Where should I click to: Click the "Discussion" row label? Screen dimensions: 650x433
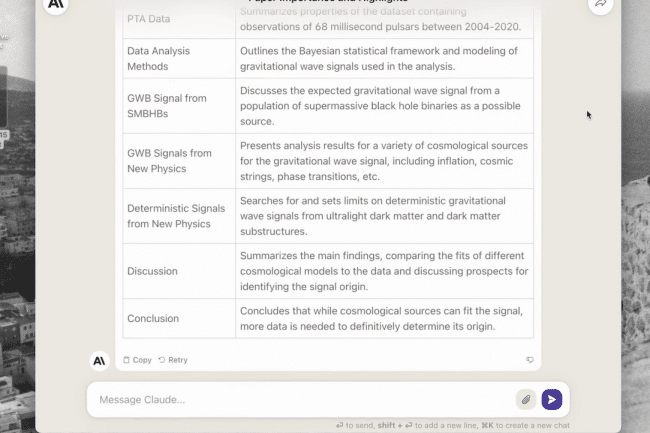coord(152,271)
